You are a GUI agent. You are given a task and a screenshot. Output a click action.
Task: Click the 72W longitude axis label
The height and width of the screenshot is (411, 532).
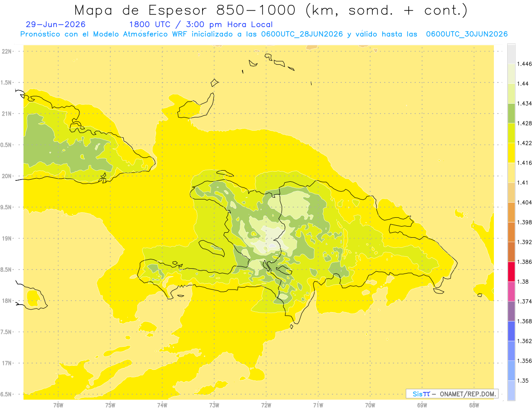(266, 405)
